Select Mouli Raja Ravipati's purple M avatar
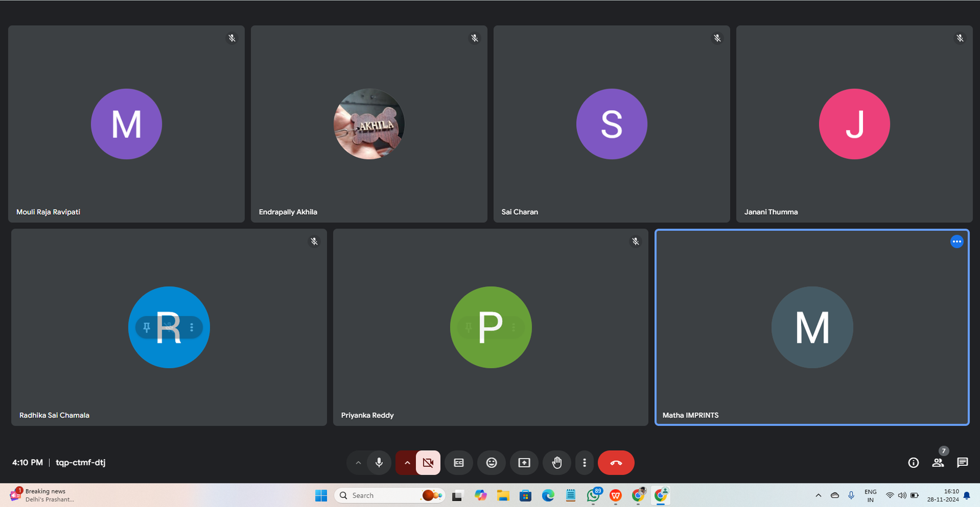This screenshot has width=980, height=507. 126,124
